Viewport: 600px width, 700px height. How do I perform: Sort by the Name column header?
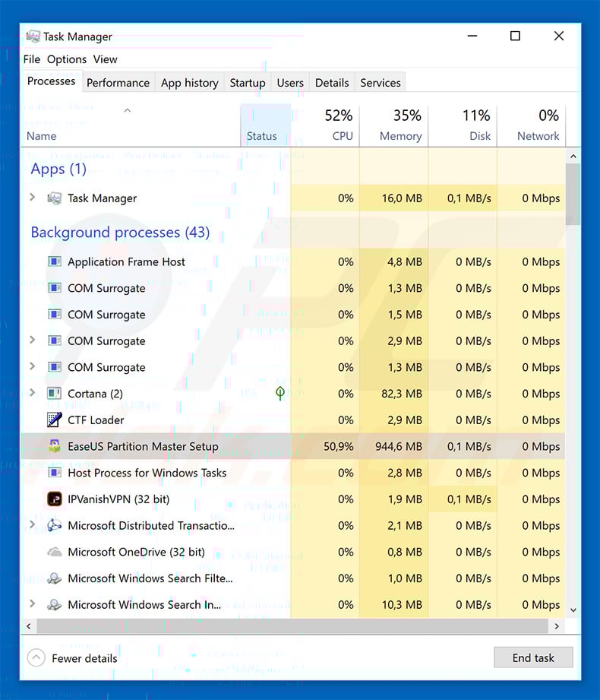click(131, 125)
